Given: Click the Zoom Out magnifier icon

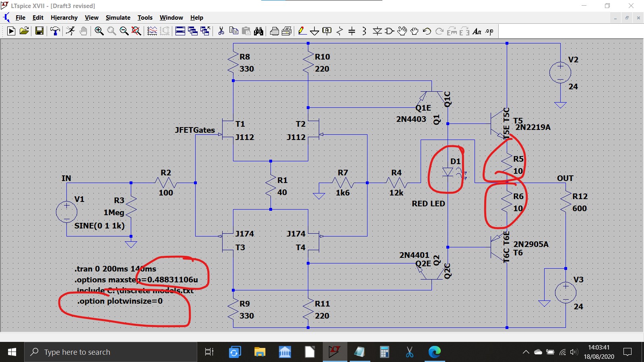Looking at the screenshot, I should coord(124,31).
